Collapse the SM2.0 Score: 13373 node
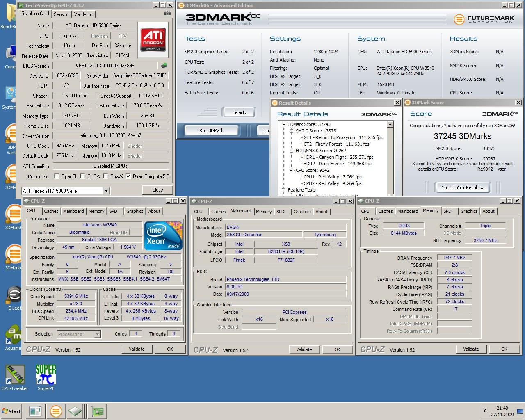Screen dimensions: 525x420 291,131
